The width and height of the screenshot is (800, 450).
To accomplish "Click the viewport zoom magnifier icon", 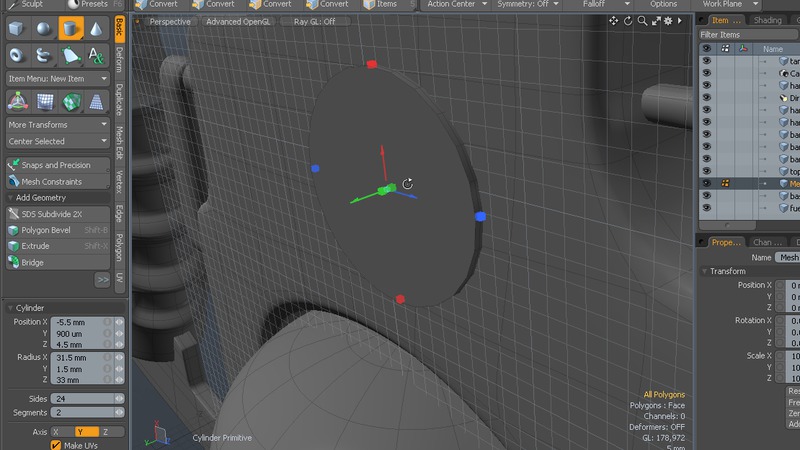I will pos(641,21).
